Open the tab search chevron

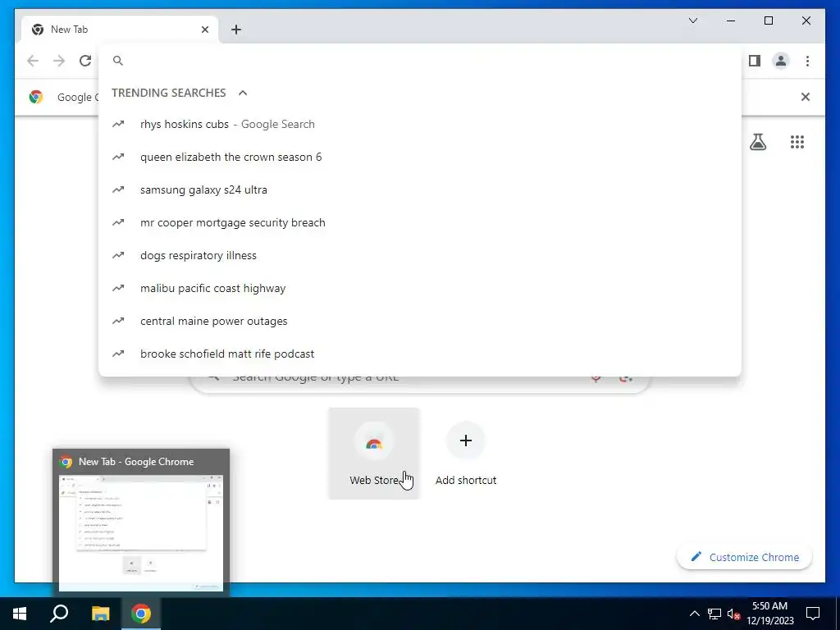pyautogui.click(x=693, y=21)
